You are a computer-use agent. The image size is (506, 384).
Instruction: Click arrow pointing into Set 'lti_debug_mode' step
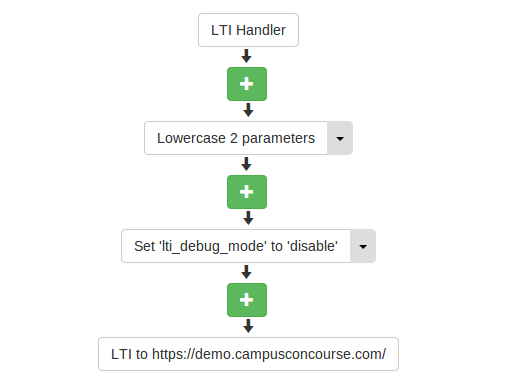248,218
